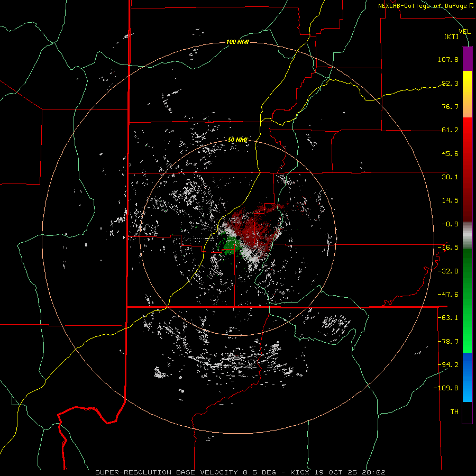This screenshot has height=476, width=476.
Task: Click the blue segment of color bar
Action: [x=467, y=377]
